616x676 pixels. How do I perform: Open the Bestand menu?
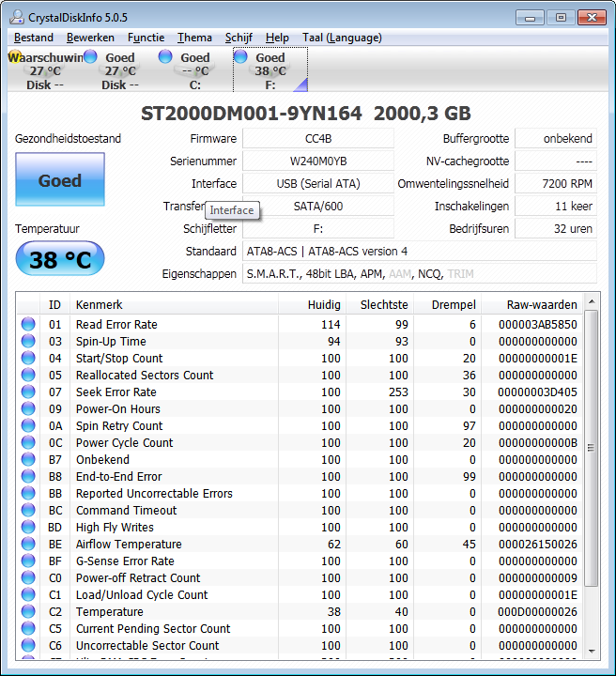click(34, 38)
